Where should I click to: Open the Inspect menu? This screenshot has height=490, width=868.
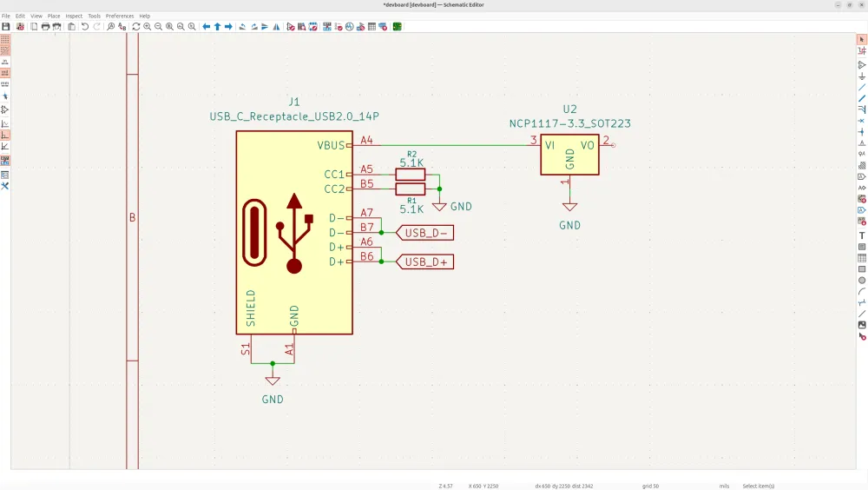[74, 16]
